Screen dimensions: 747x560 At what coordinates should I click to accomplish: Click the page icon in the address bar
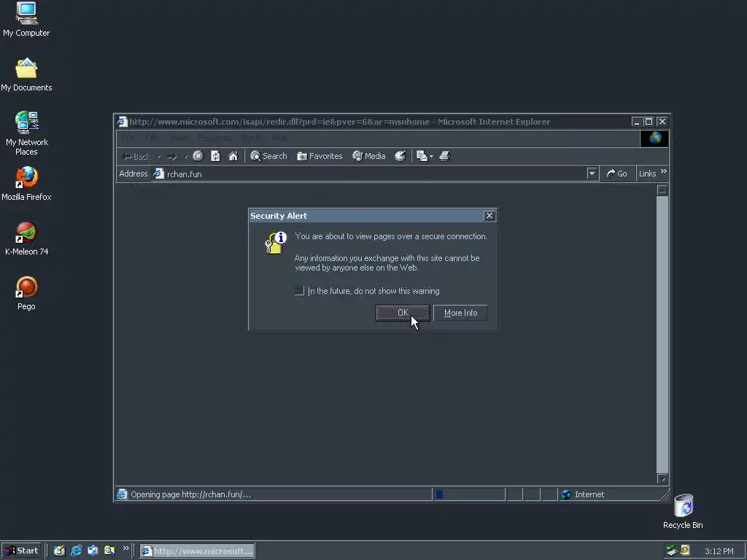[158, 174]
